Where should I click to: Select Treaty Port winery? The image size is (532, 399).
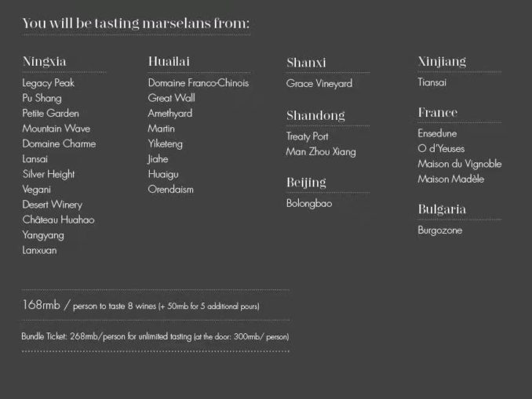pyautogui.click(x=308, y=136)
